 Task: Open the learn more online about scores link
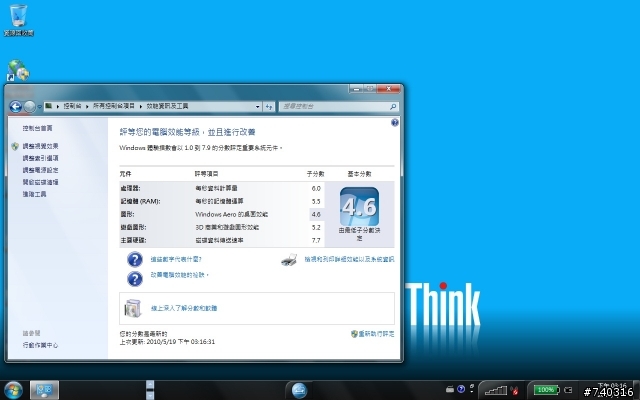tap(184, 309)
